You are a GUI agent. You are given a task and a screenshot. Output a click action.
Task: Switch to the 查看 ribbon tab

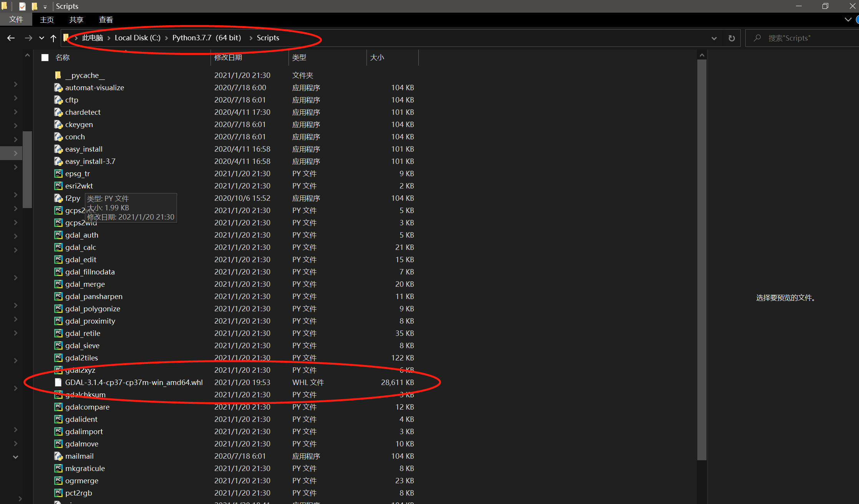pyautogui.click(x=106, y=20)
